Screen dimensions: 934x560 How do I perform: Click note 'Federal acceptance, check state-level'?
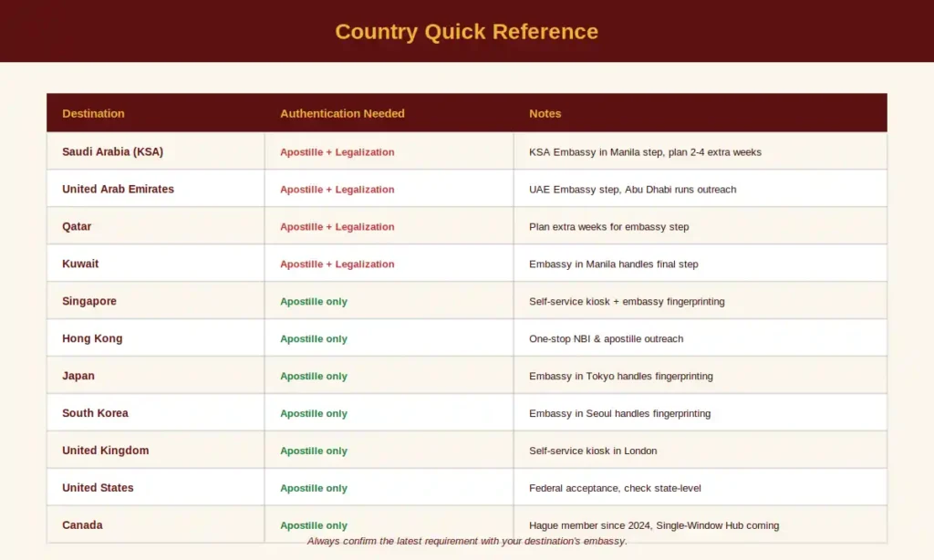tap(615, 488)
